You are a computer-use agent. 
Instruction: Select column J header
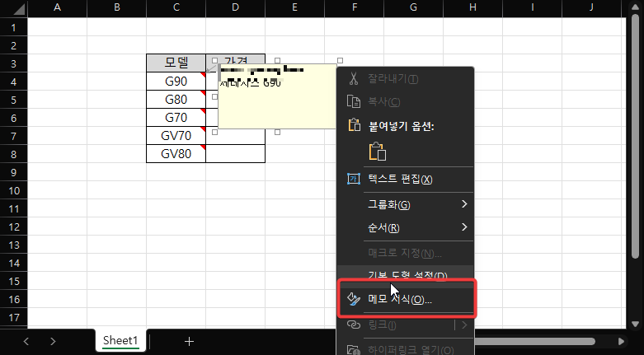tap(591, 7)
